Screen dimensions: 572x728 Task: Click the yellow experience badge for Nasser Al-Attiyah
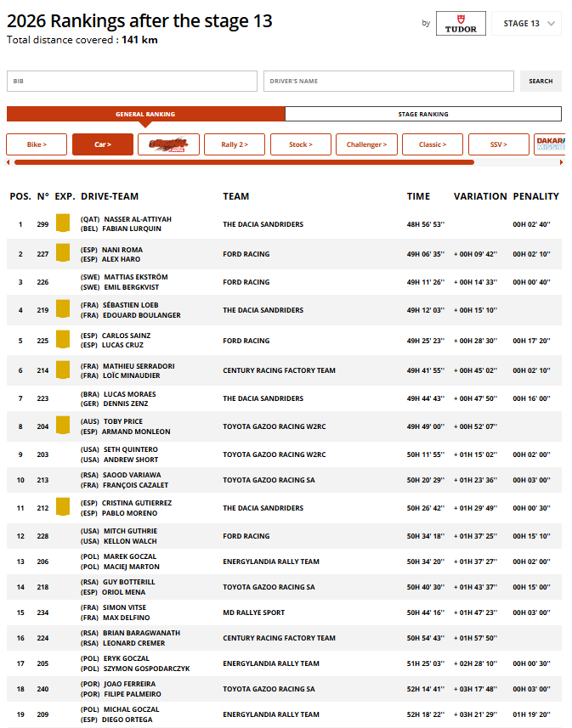point(63,223)
